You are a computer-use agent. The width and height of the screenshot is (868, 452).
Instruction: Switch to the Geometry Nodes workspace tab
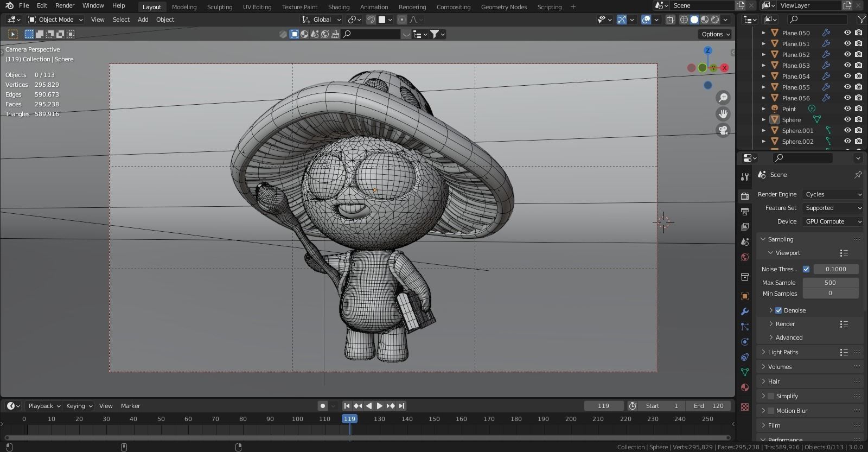(504, 7)
